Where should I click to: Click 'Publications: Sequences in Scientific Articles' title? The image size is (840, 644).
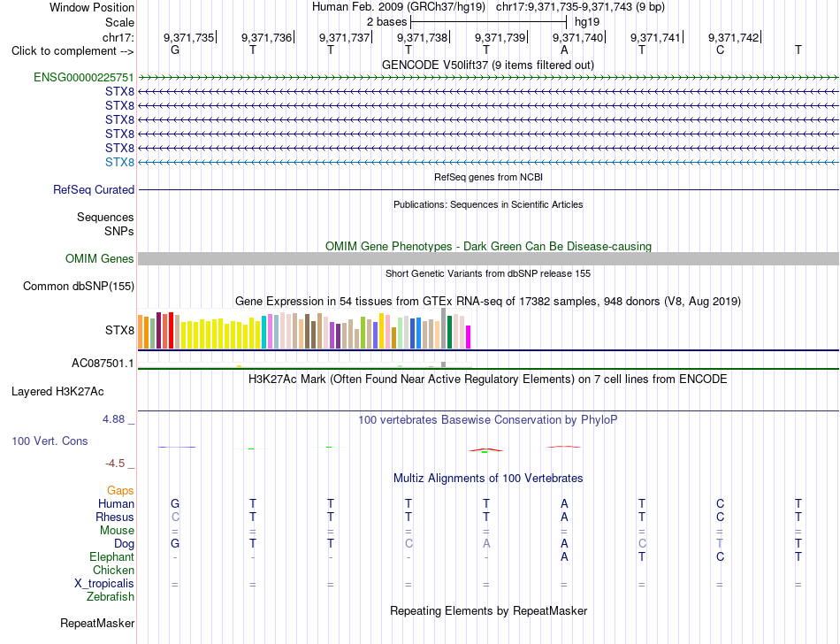tap(488, 204)
